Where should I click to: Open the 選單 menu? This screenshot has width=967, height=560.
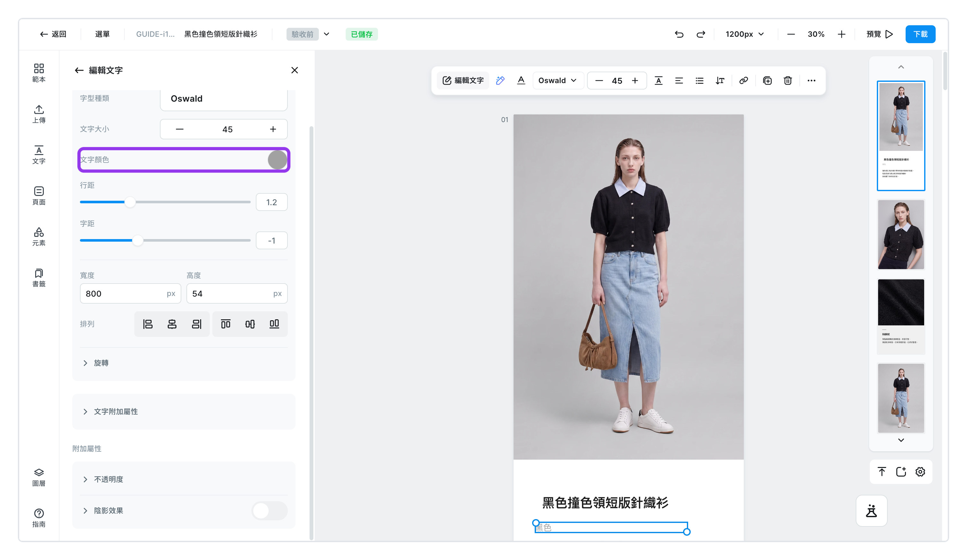pos(102,34)
